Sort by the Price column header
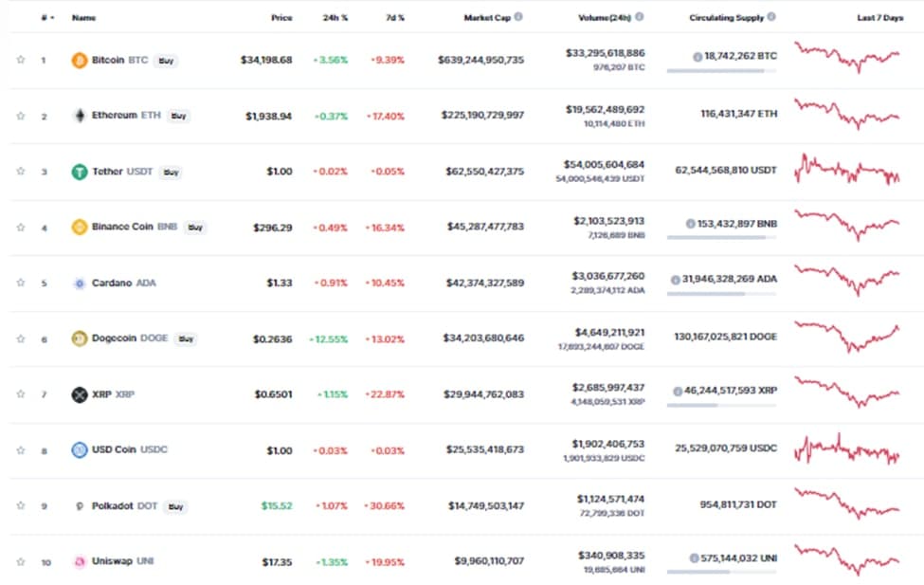The height and width of the screenshot is (585, 924). [x=281, y=18]
